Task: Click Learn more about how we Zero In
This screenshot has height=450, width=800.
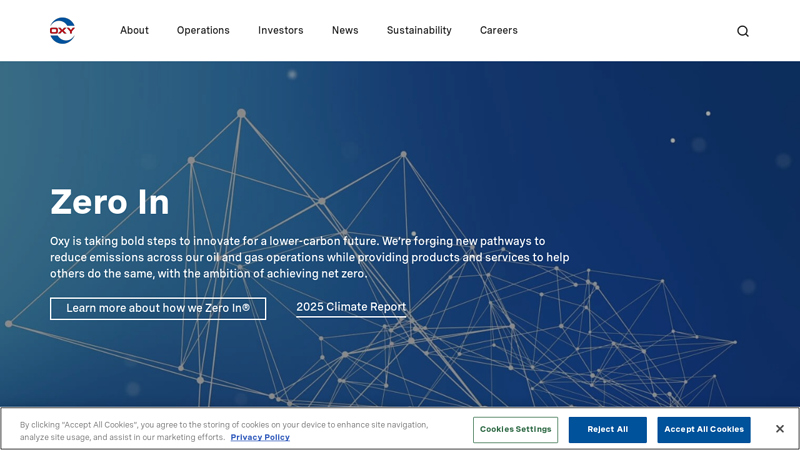Action: (158, 308)
